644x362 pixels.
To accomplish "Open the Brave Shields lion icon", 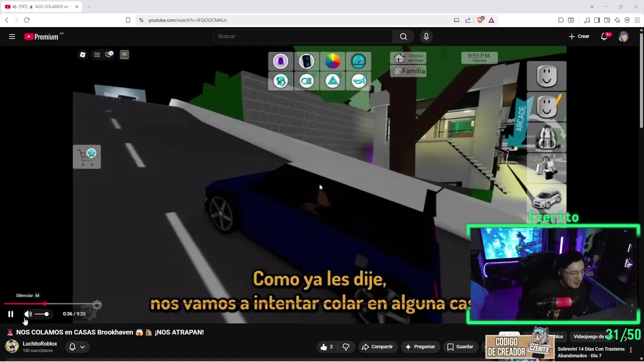I will [480, 20].
